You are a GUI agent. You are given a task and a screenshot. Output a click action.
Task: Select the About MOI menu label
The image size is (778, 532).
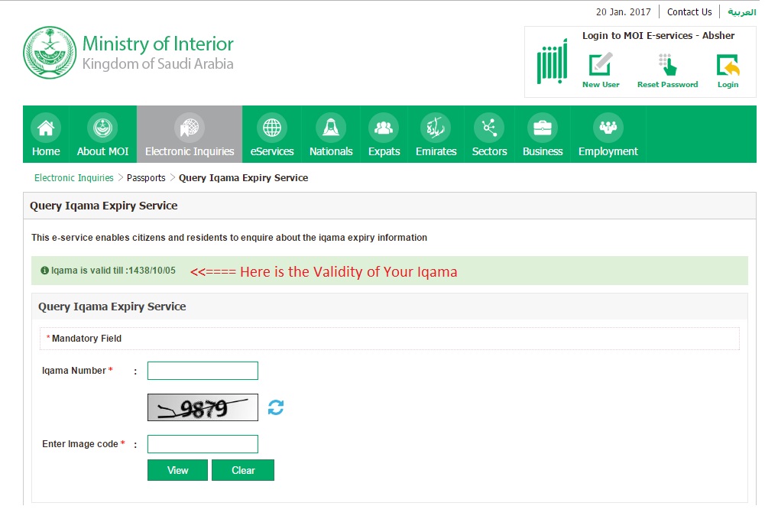click(102, 151)
